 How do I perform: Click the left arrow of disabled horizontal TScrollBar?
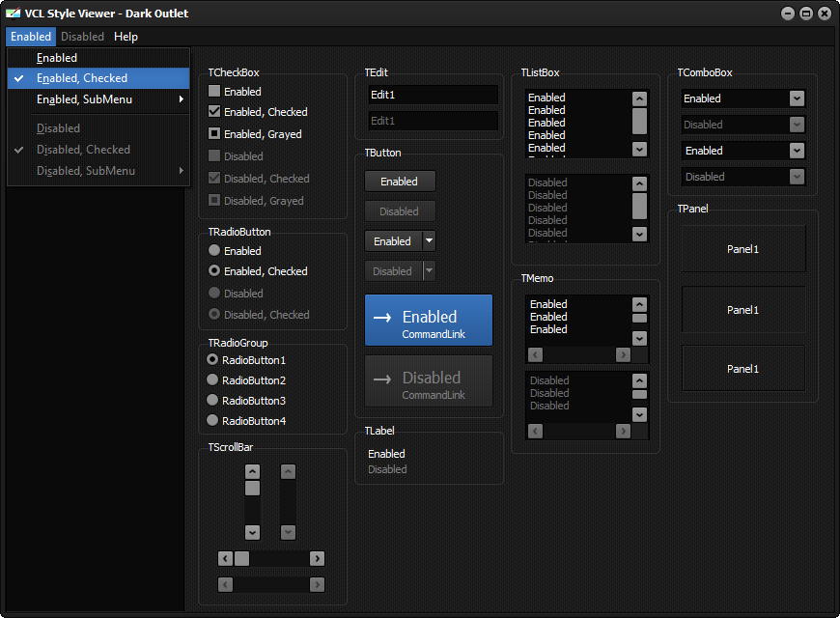[x=225, y=584]
